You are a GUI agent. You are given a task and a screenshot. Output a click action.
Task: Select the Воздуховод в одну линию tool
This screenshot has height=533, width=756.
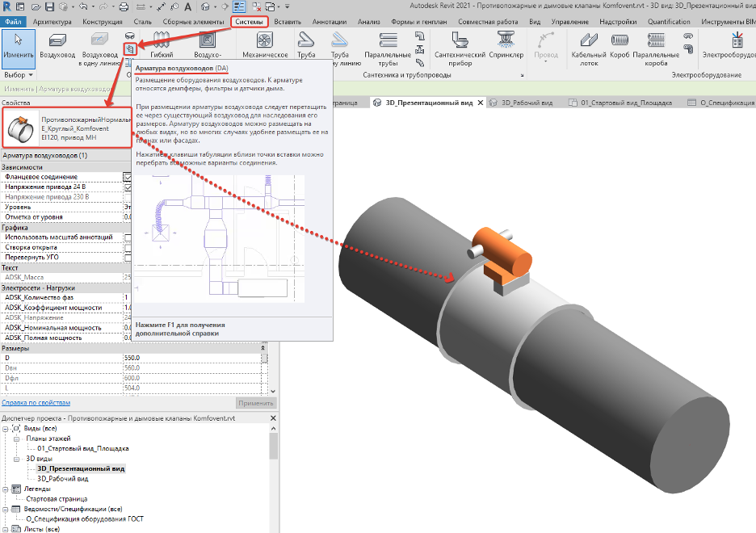tap(100, 49)
